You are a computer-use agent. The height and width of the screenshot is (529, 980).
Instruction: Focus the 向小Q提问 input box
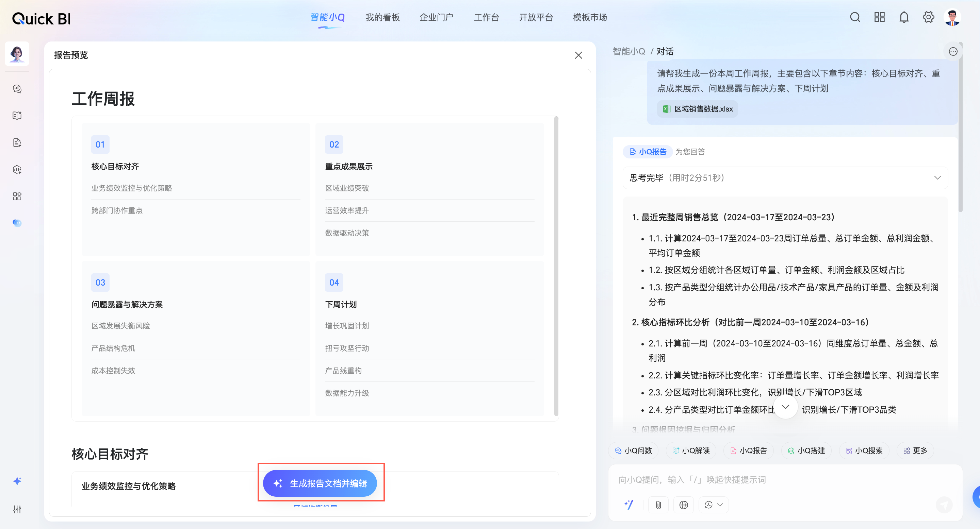click(x=785, y=480)
